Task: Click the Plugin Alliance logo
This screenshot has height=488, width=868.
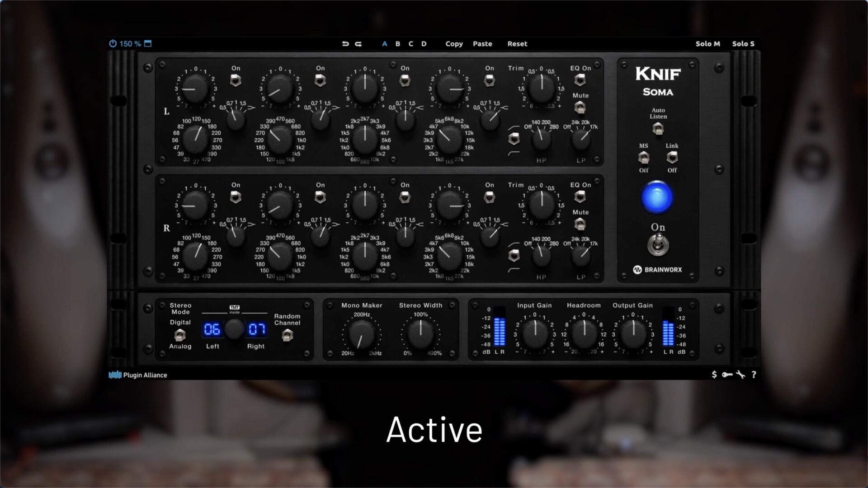Action: (138, 375)
